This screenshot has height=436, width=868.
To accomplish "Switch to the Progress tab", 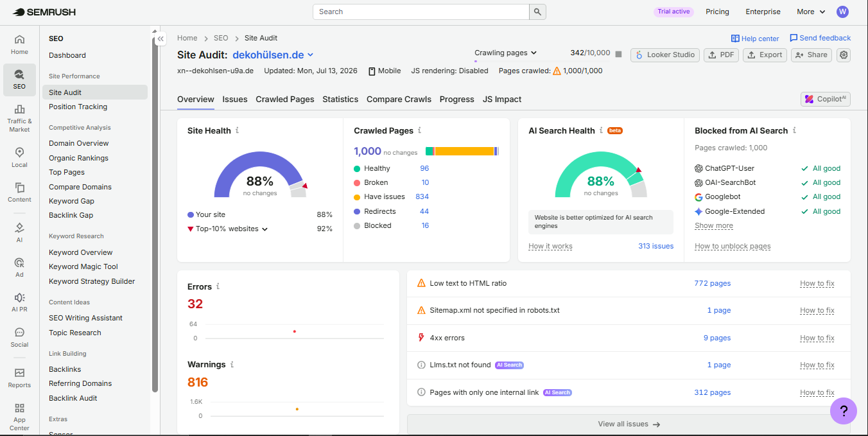I will pyautogui.click(x=457, y=99).
